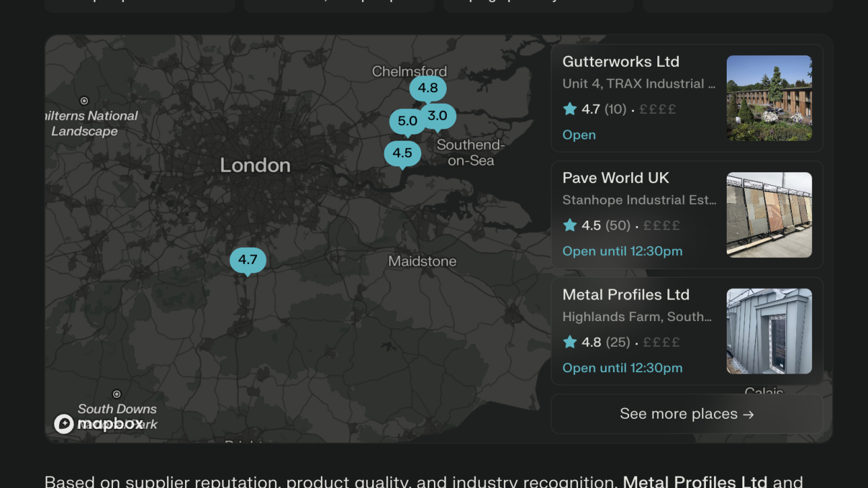The image size is (868, 488).
Task: Open the Metal Profiles Ltd cladding photo
Action: point(769,331)
